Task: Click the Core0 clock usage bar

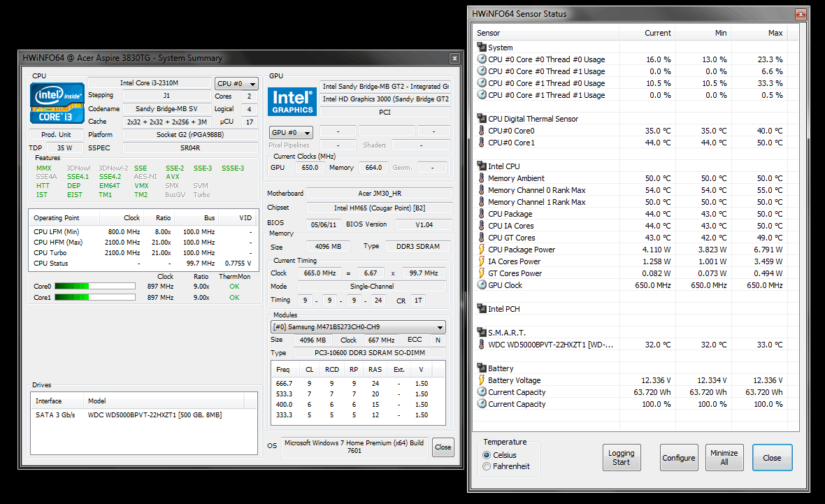Action: pos(94,286)
